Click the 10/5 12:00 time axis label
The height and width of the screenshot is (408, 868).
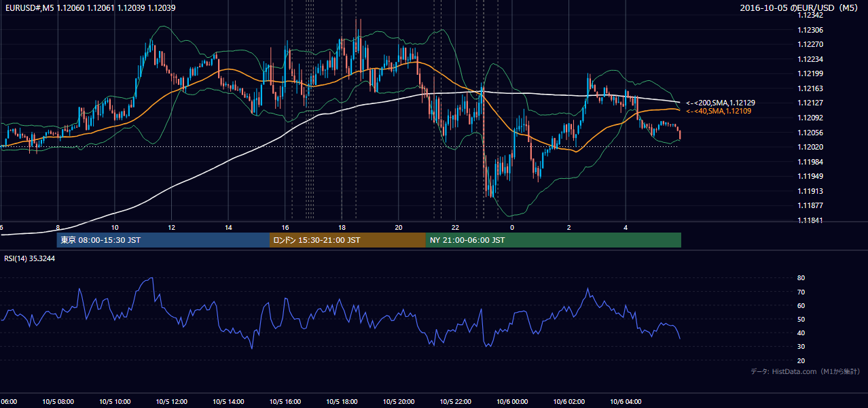click(171, 402)
